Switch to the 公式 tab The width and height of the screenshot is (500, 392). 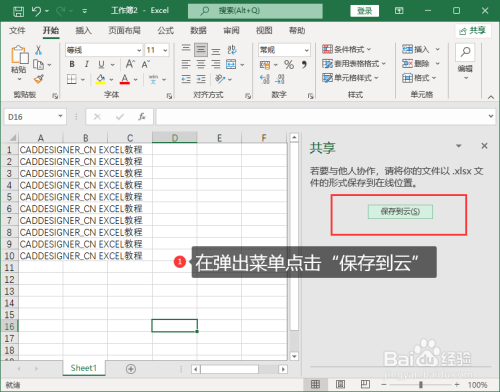(165, 31)
